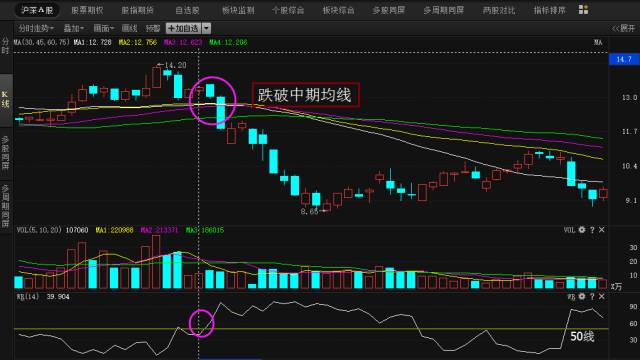
Task: Click the plus 加自选 add-to-watchlist button
Action: coord(183,28)
